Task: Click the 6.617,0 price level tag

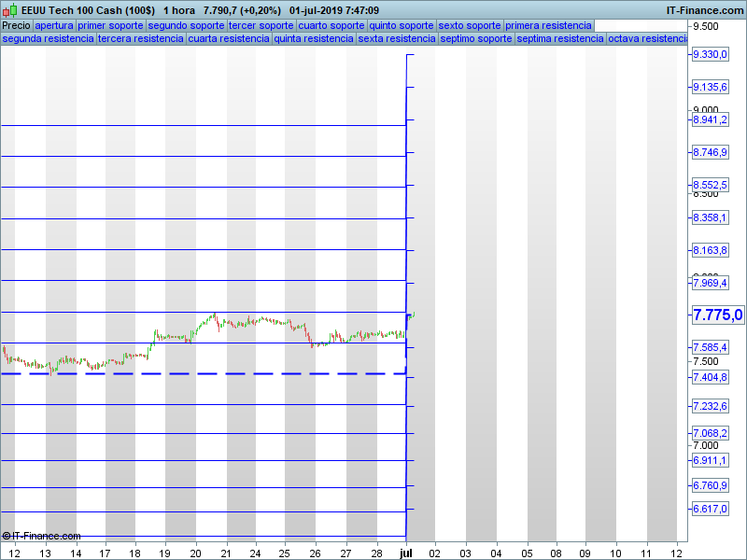Action: (x=710, y=509)
